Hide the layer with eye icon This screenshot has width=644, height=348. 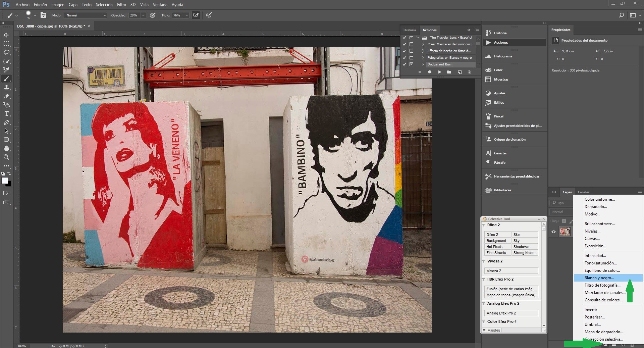click(x=553, y=232)
